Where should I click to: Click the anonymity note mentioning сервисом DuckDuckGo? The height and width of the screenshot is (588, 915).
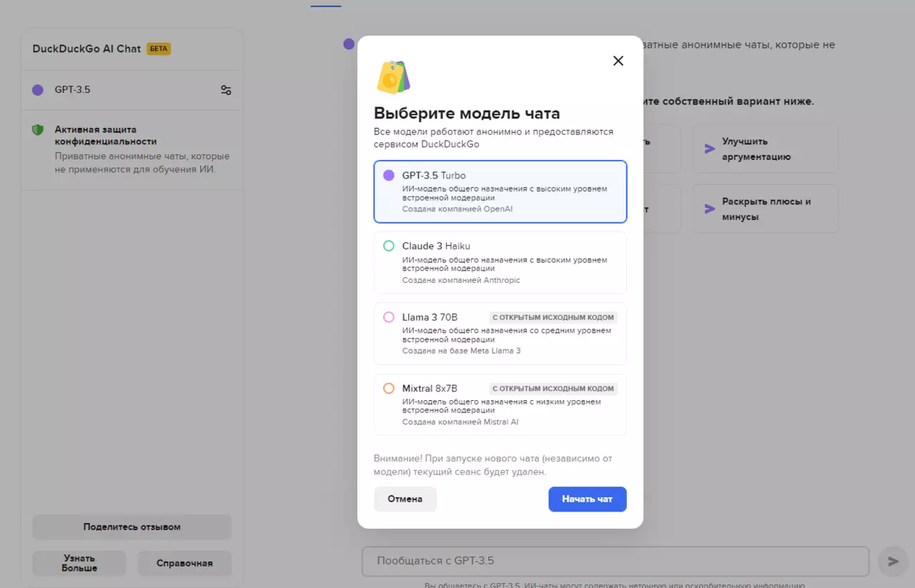(x=494, y=138)
